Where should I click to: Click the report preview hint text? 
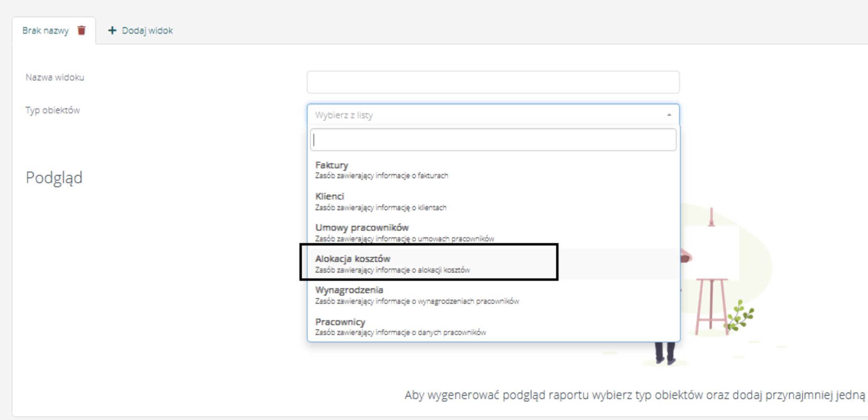634,395
